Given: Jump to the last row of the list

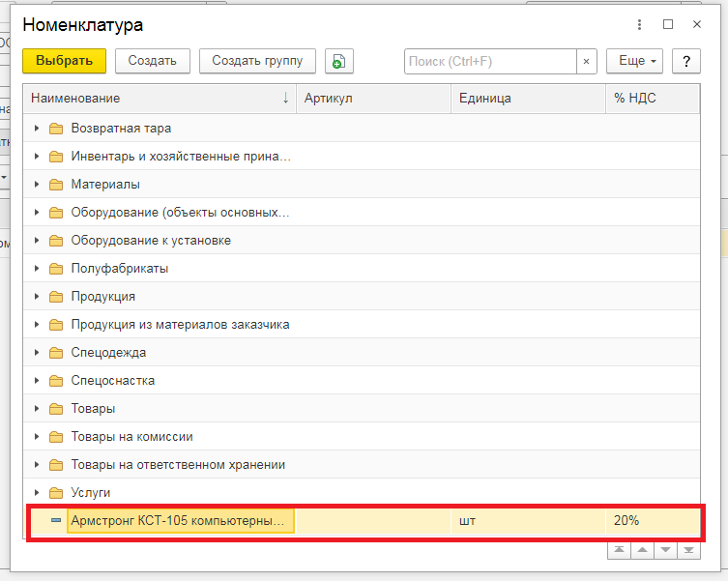Looking at the screenshot, I should point(688,550).
